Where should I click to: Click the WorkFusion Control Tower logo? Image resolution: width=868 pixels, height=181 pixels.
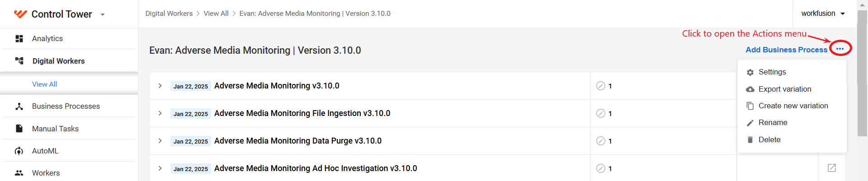click(20, 14)
